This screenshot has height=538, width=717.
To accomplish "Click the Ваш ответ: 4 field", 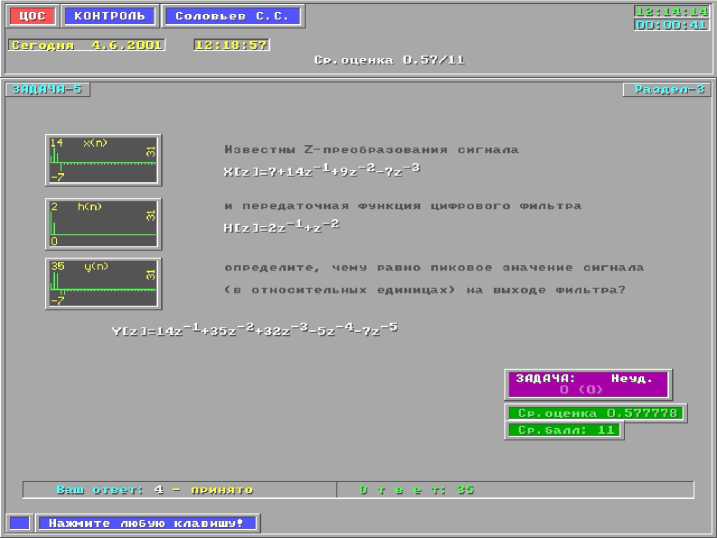I will coord(179,490).
